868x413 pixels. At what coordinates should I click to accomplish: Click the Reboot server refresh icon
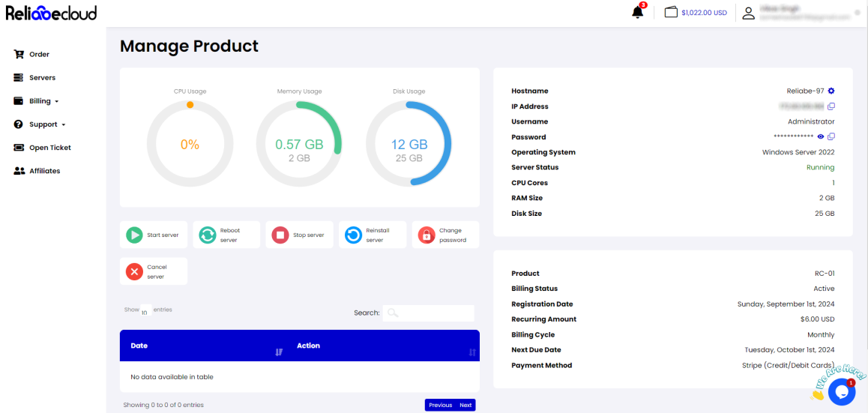207,235
